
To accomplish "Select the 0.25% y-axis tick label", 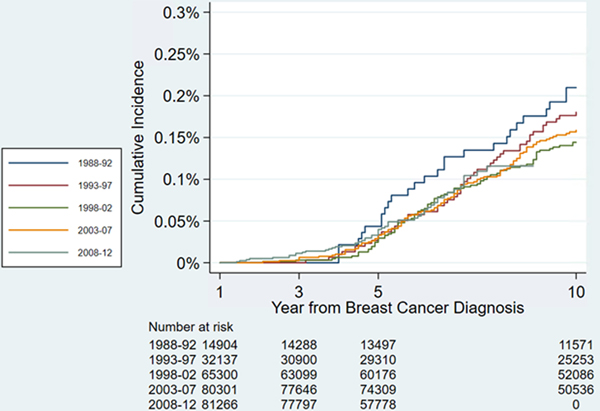I will click(184, 54).
